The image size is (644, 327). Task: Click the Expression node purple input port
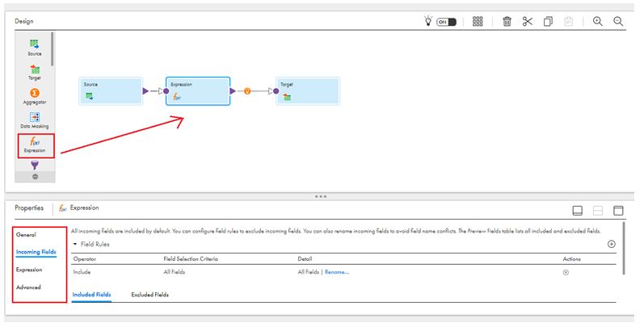(166, 91)
